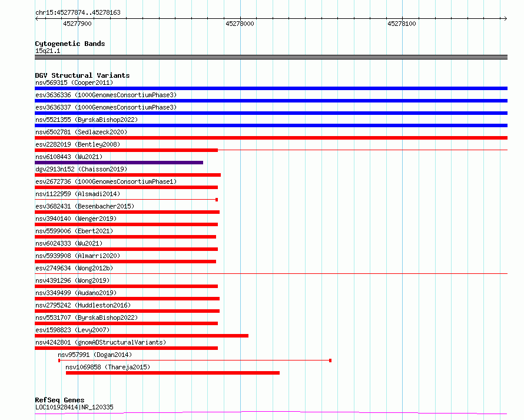Click the 45278100 ruler position label
Viewport: 524px width, 420px height.
point(402,24)
